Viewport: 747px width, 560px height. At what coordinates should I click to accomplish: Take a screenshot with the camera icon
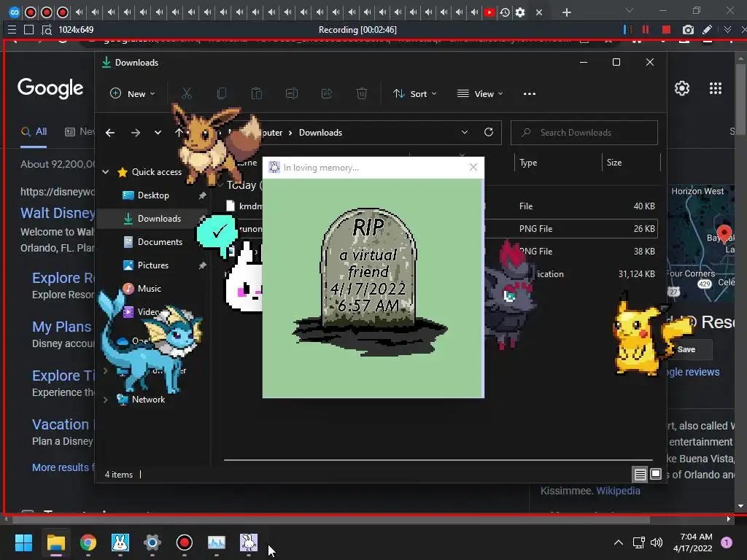coord(687,29)
